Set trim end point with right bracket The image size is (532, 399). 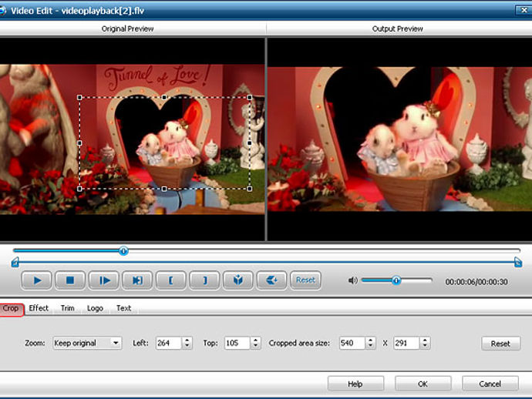point(204,280)
